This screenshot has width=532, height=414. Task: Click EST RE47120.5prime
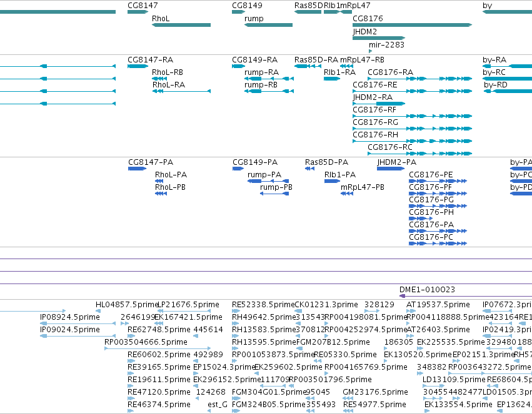click(131, 398)
